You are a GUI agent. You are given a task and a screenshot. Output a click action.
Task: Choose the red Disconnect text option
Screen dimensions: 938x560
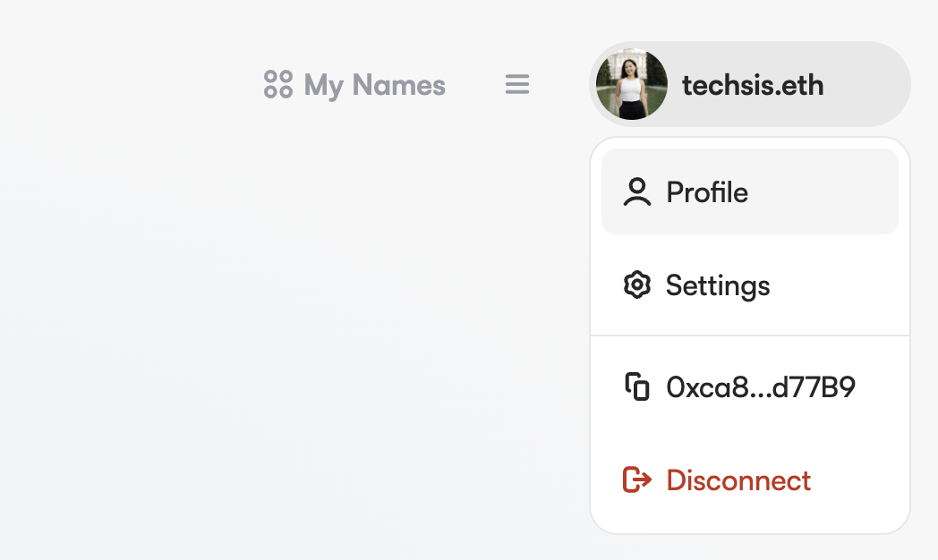click(738, 480)
